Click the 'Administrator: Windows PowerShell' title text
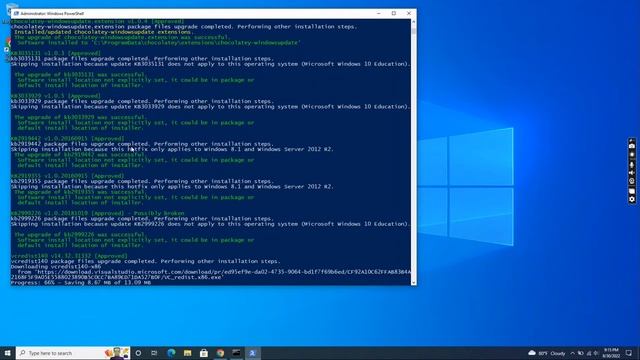 pyautogui.click(x=52, y=13)
